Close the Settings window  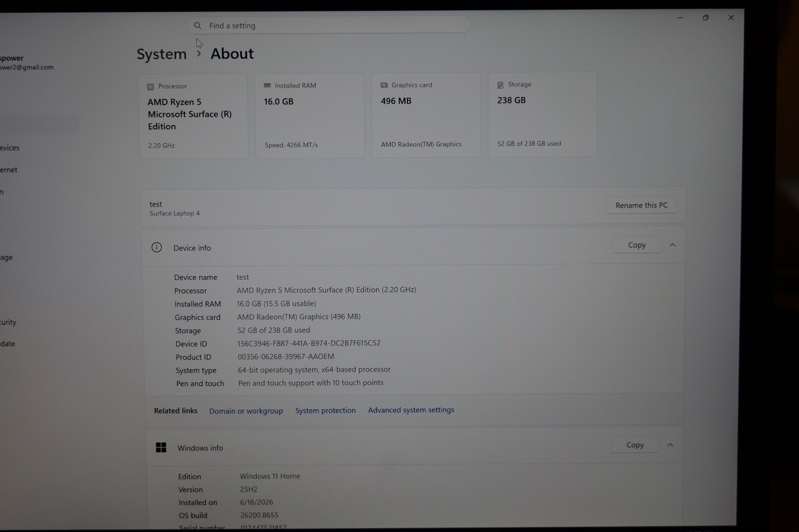(731, 17)
